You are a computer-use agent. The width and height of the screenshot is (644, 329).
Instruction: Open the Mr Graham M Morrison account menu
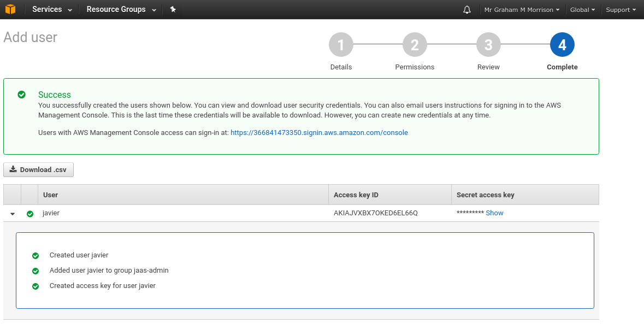tap(522, 10)
